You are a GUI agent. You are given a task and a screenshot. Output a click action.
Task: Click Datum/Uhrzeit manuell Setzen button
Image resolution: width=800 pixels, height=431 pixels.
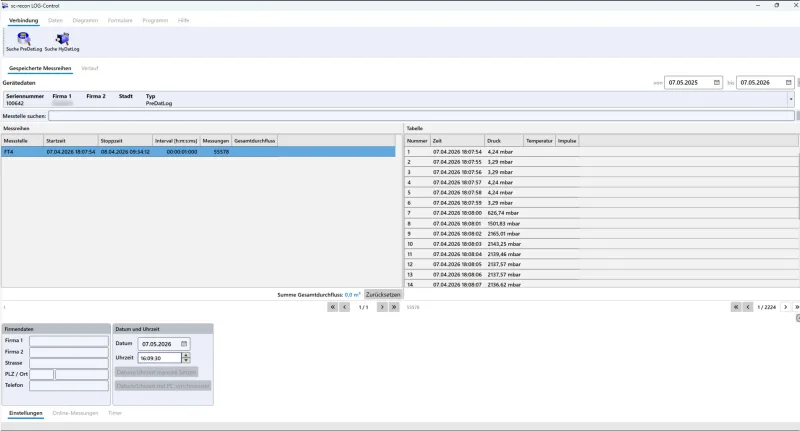click(156, 372)
